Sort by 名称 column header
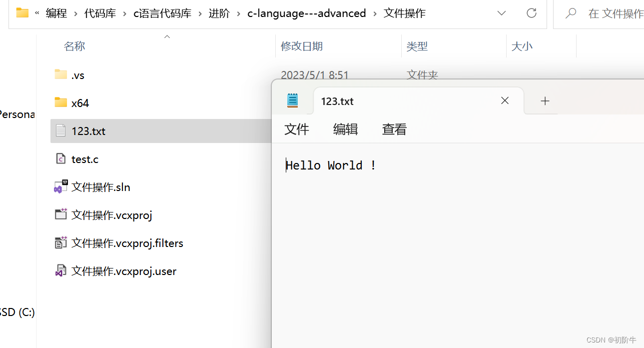 74,46
